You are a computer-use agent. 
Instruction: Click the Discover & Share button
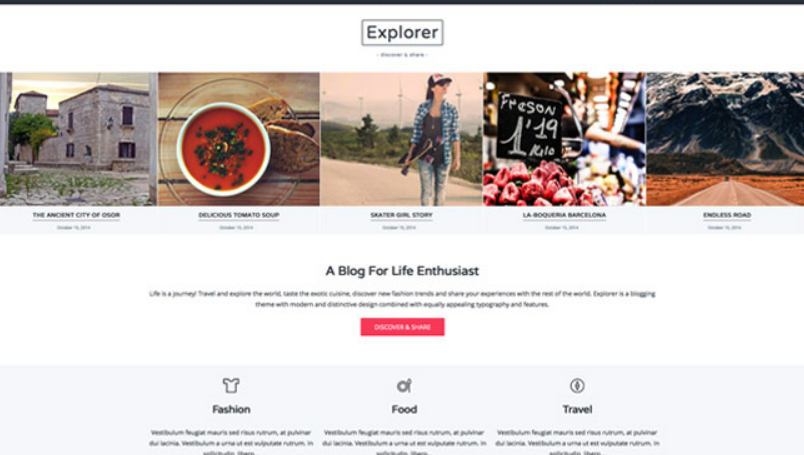tap(402, 327)
